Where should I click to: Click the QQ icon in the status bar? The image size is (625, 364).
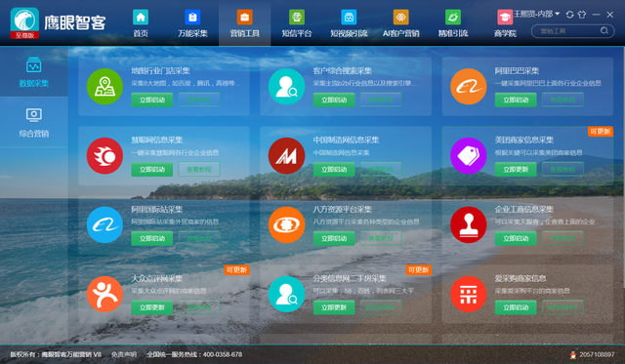[x=573, y=354]
